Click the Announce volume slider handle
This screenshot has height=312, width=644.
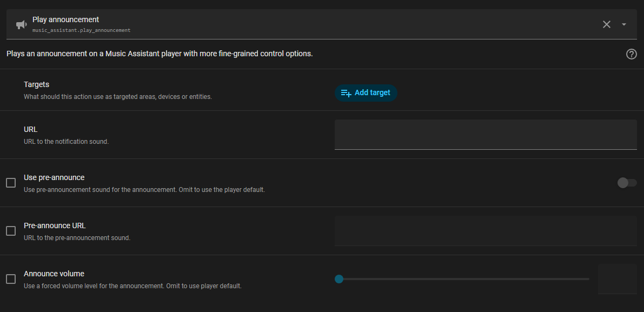click(339, 279)
